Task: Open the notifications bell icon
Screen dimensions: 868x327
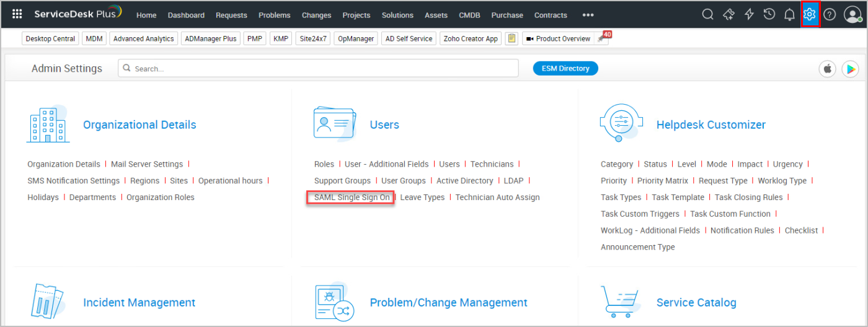Action: click(789, 14)
